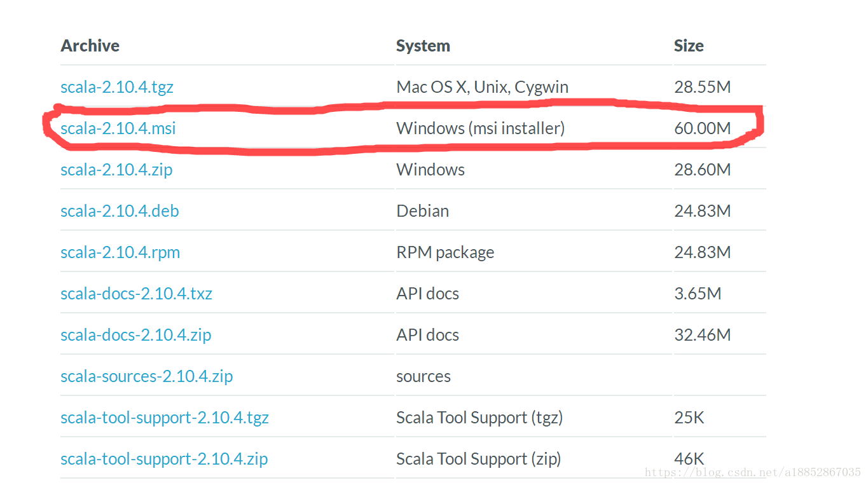Download the scala-2.10.4.tgz archive
Screen dimensions: 868x485
117,87
